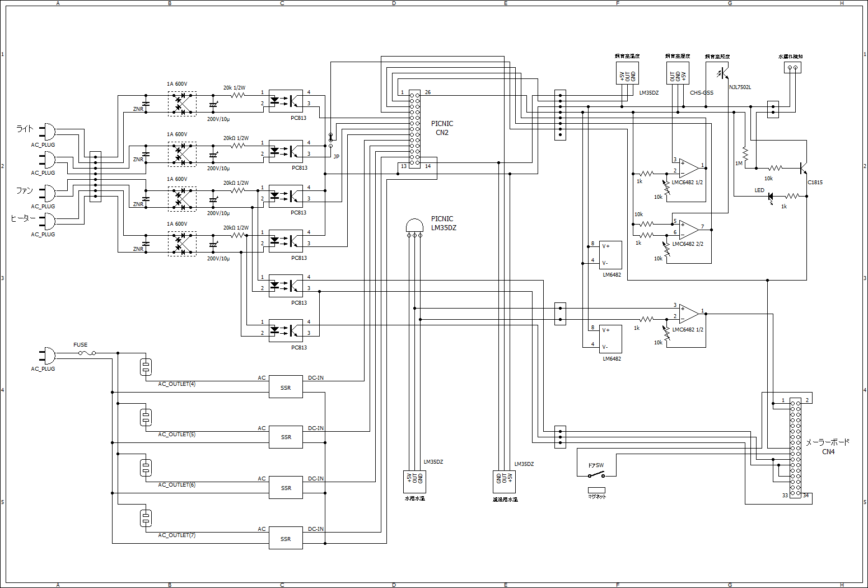Select the SSR block wired to AC_OUTLET(7)

pos(286,538)
